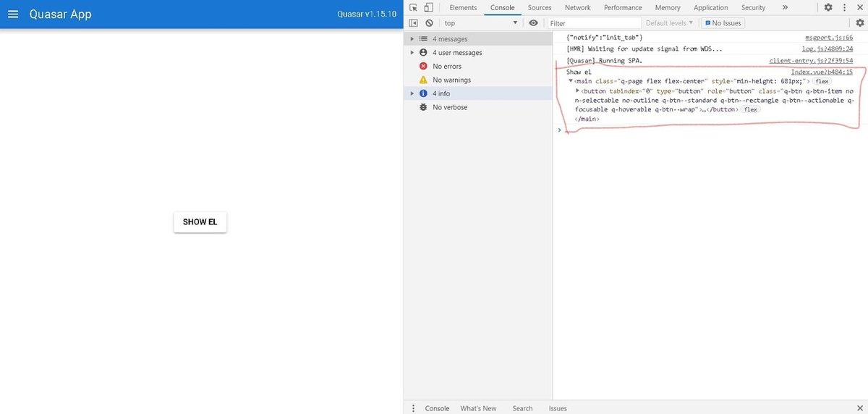Focus the console Filter input
The image size is (868, 414).
coord(594,23)
